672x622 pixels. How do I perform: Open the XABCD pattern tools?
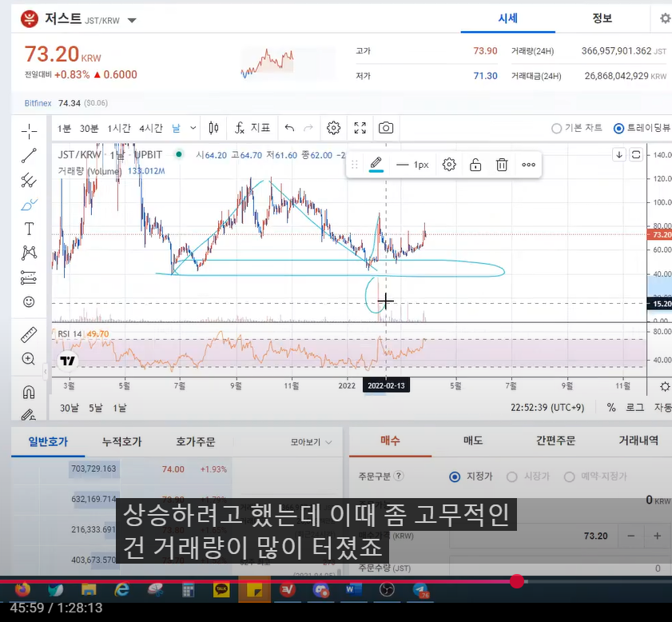pyautogui.click(x=29, y=253)
